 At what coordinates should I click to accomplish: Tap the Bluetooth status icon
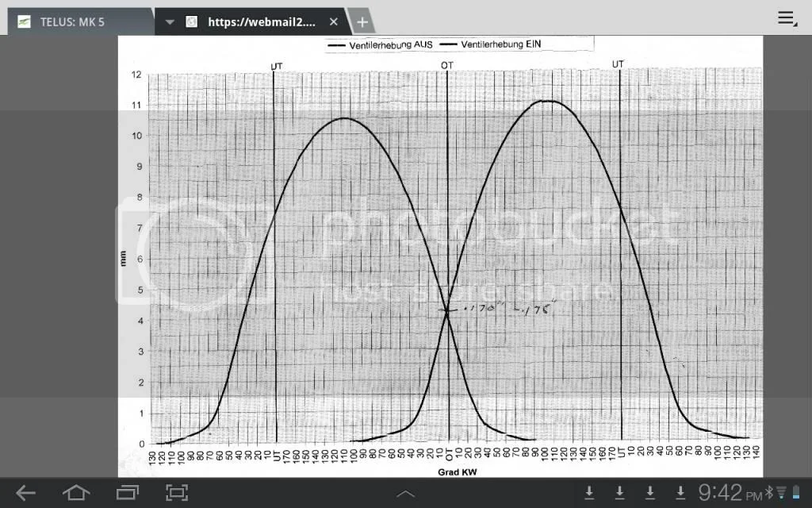click(x=768, y=493)
